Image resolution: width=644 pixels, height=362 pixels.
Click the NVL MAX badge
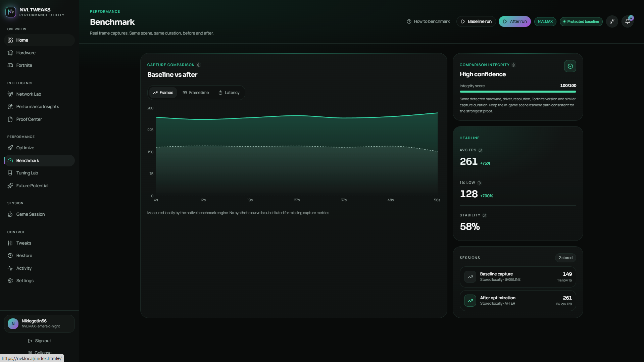545,21
